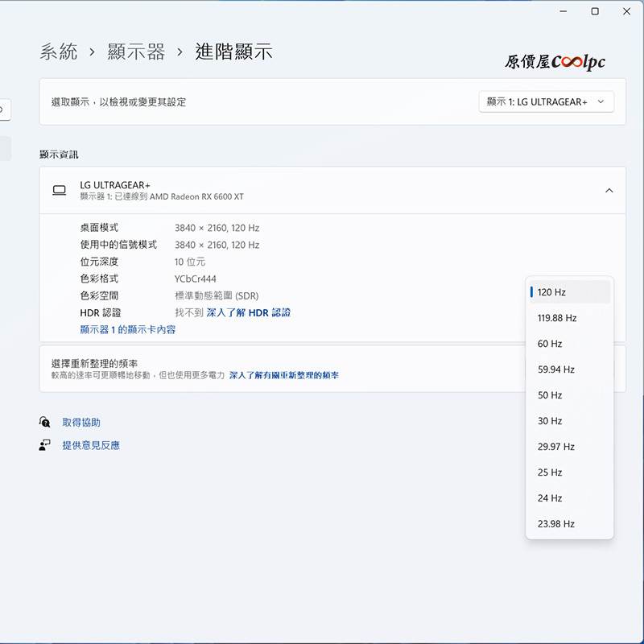Pick 50 Hz in the refresh rate menu
Viewport: 644px width, 644px height.
tap(569, 395)
